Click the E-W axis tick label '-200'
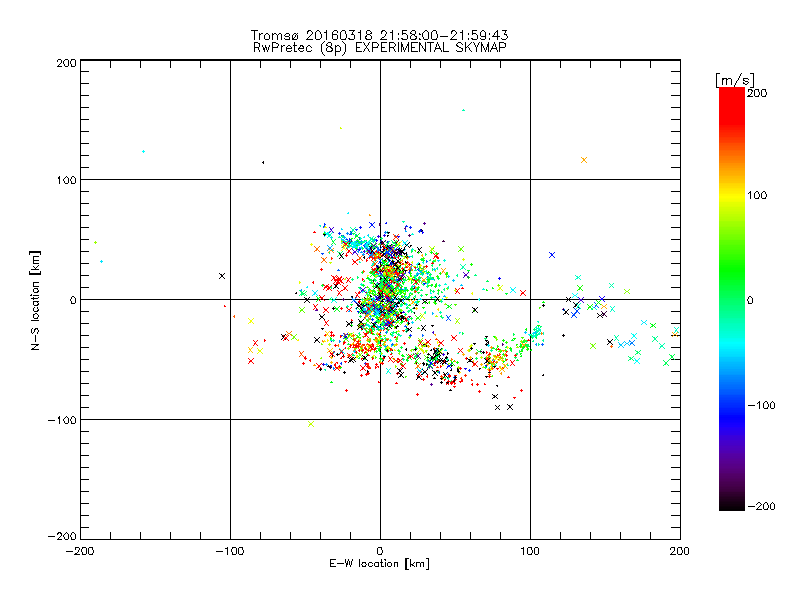800x600 pixels. click(x=80, y=551)
